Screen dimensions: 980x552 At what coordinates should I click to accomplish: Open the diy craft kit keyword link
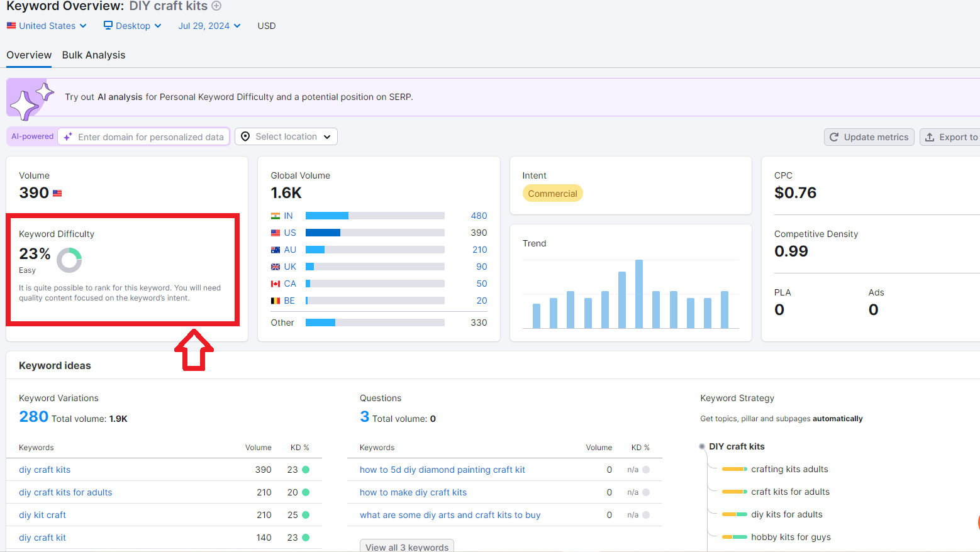[x=42, y=538]
